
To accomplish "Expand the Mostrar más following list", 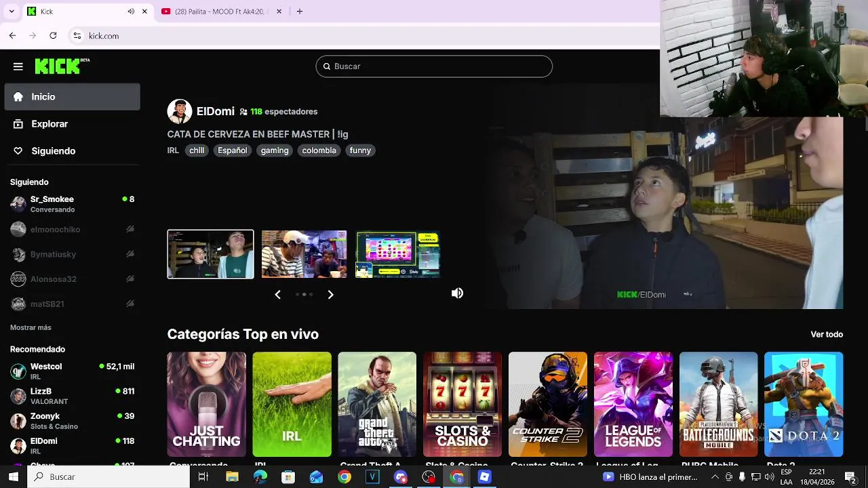I will [31, 327].
